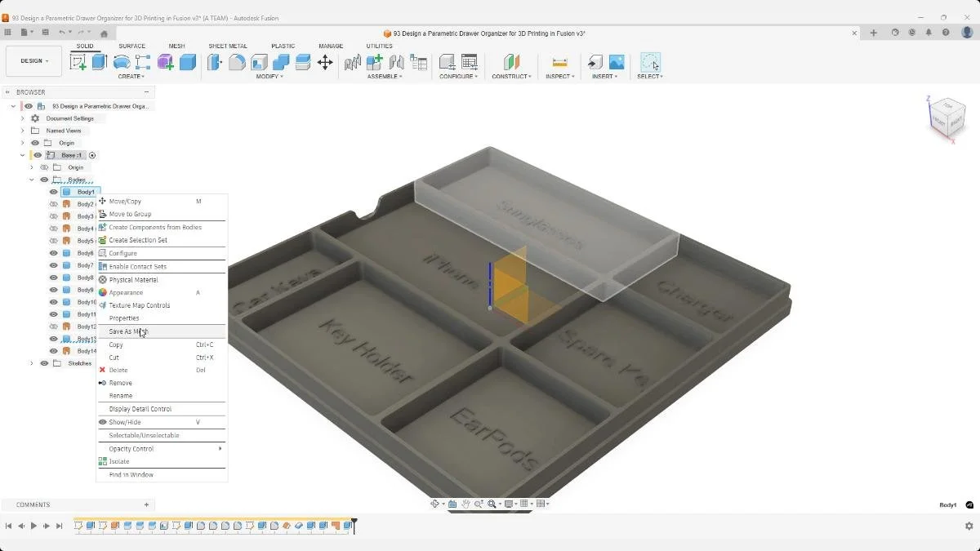Toggle visibility of Body6 in the browser

(x=53, y=253)
